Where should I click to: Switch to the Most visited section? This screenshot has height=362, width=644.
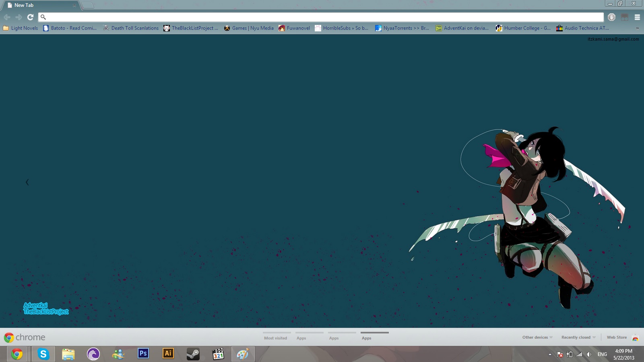pos(276,336)
